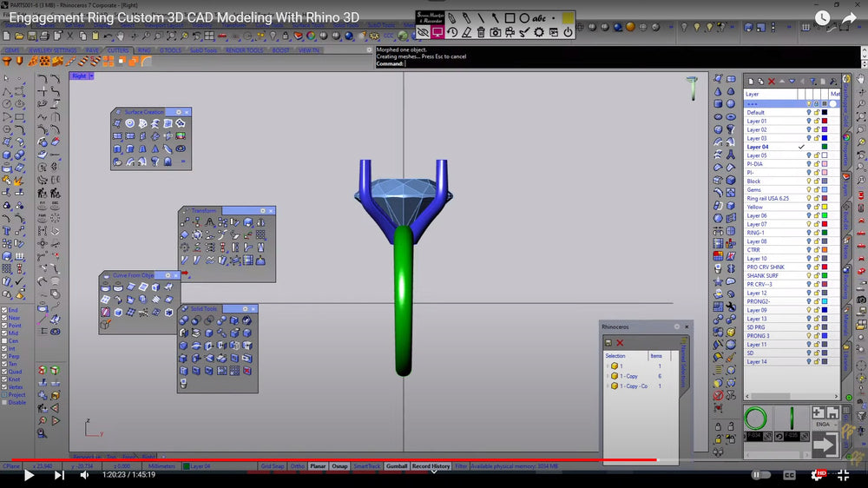Toggle the Quad osnap checkbox
The height and width of the screenshot is (488, 868).
click(x=4, y=372)
